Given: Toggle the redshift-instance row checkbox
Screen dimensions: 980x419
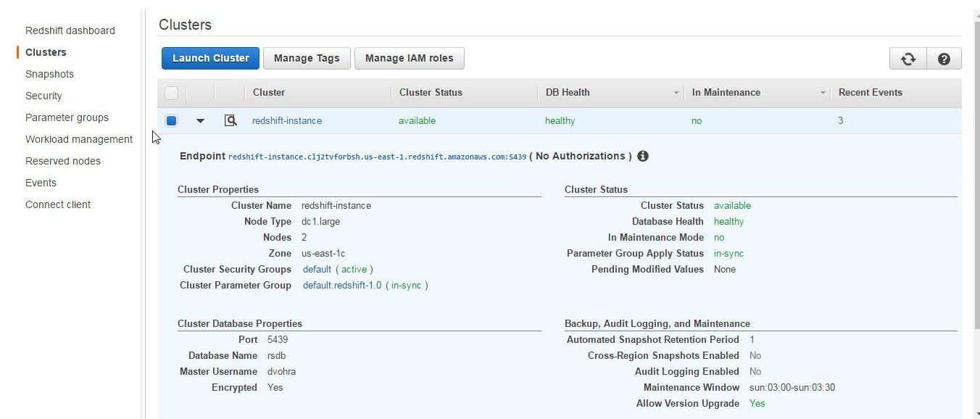Looking at the screenshot, I should (x=171, y=120).
